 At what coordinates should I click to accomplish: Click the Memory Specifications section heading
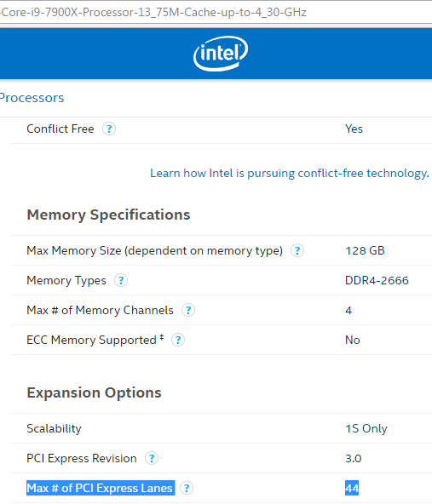(x=108, y=215)
